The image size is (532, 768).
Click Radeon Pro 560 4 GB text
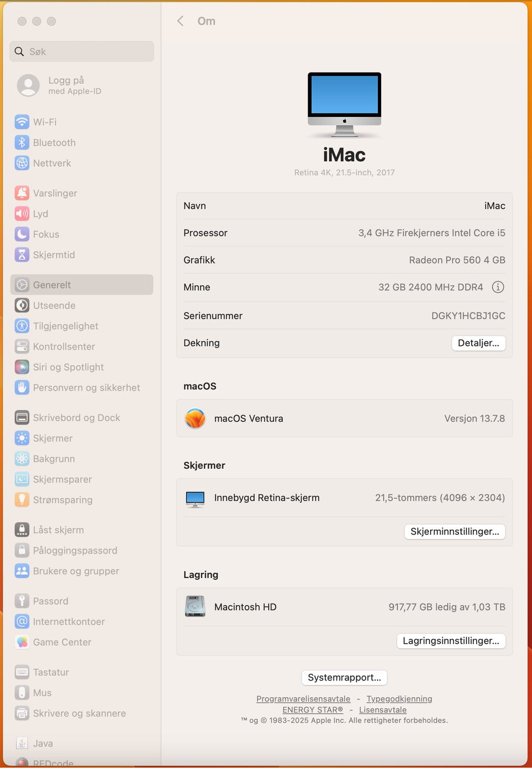pyautogui.click(x=457, y=260)
